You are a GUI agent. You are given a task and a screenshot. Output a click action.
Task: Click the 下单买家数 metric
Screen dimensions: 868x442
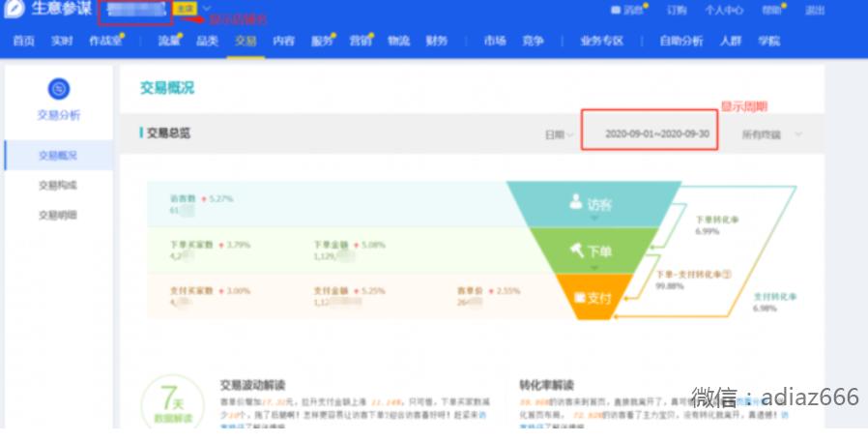[191, 245]
